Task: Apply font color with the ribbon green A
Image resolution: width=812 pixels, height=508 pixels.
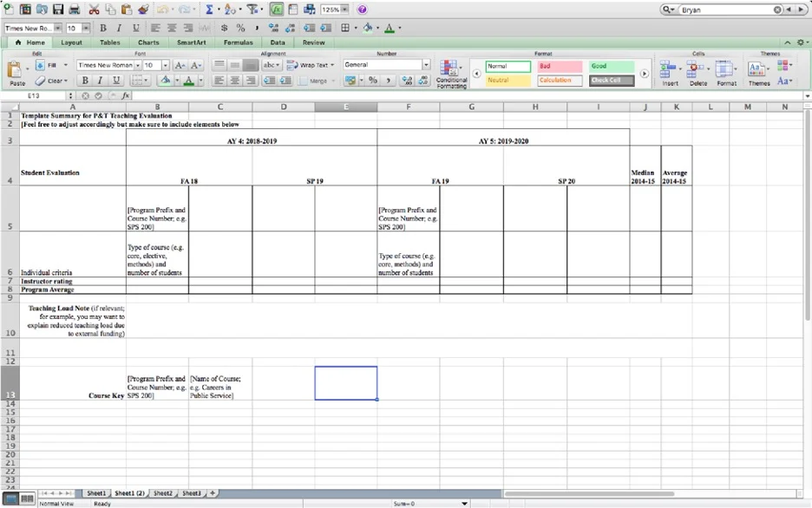Action: [x=189, y=80]
